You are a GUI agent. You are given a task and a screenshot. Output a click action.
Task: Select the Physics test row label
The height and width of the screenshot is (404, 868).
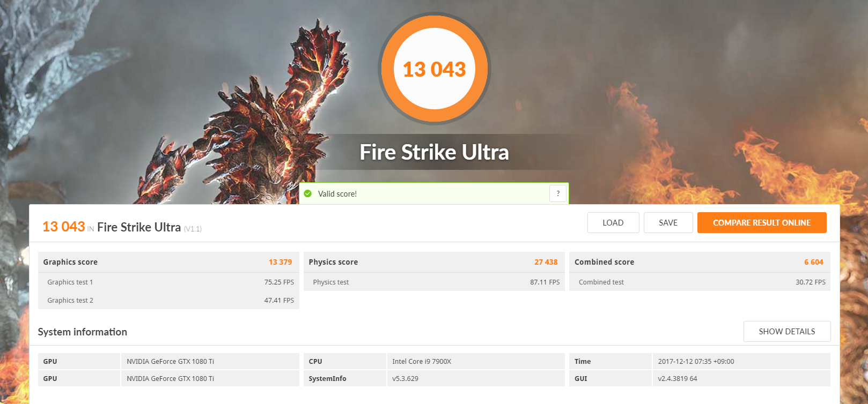click(x=331, y=282)
